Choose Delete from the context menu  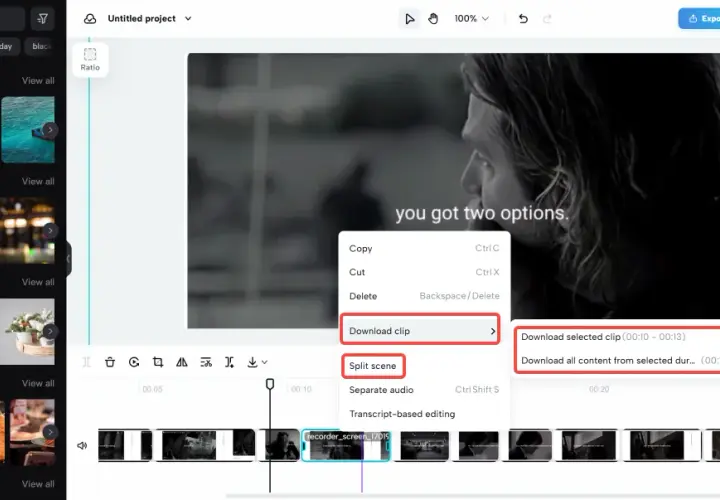click(x=424, y=296)
